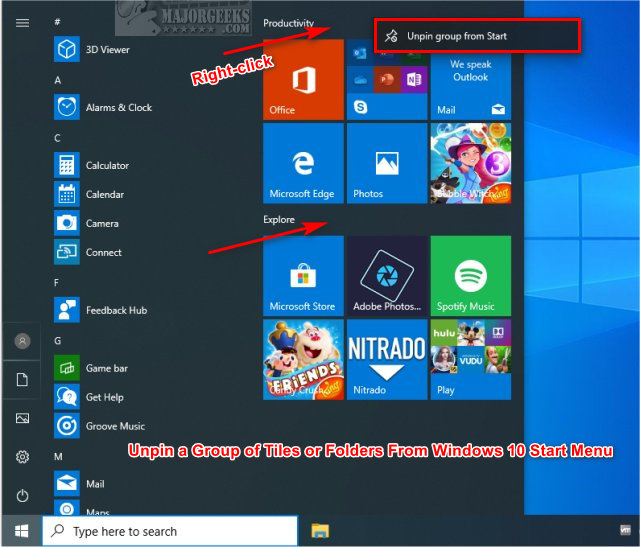640x547 pixels.
Task: Open the user account icon
Action: click(22, 341)
